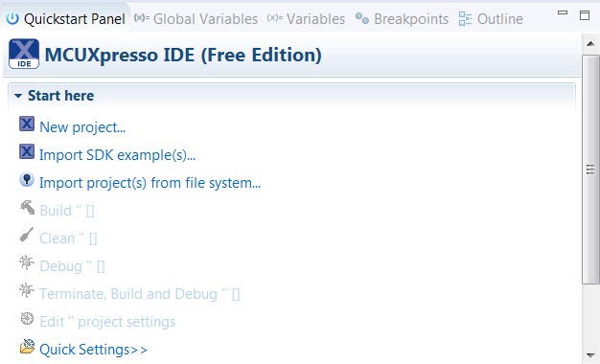
Task: Click the Debug bug icon
Action: coord(27,262)
